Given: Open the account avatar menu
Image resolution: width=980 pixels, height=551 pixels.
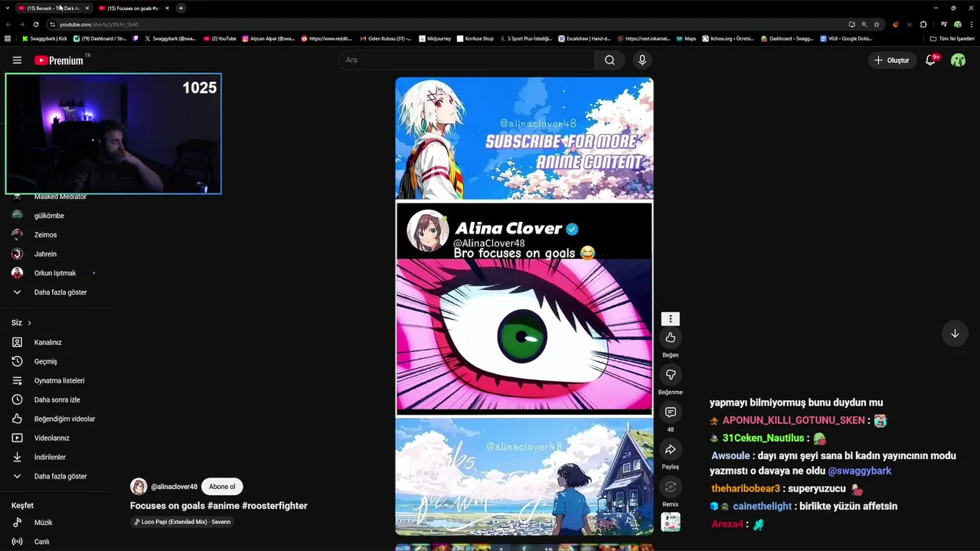Looking at the screenshot, I should tap(958, 60).
